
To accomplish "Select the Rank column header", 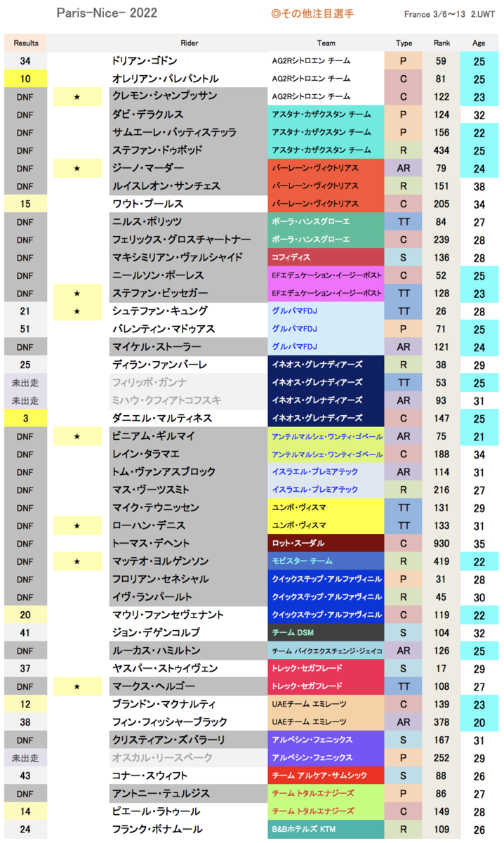I will point(441,43).
